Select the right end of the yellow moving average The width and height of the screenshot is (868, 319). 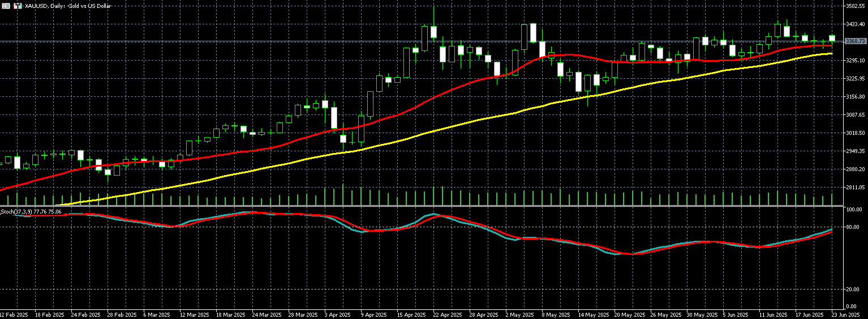tap(831, 54)
